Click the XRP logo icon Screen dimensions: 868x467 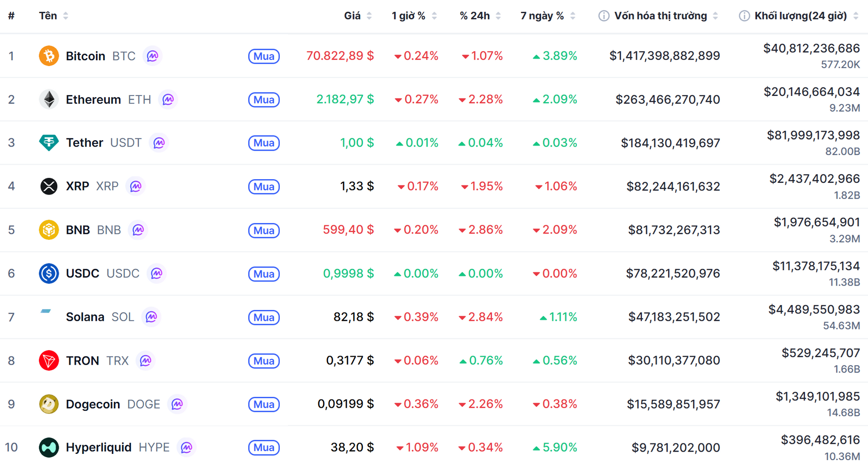49,186
